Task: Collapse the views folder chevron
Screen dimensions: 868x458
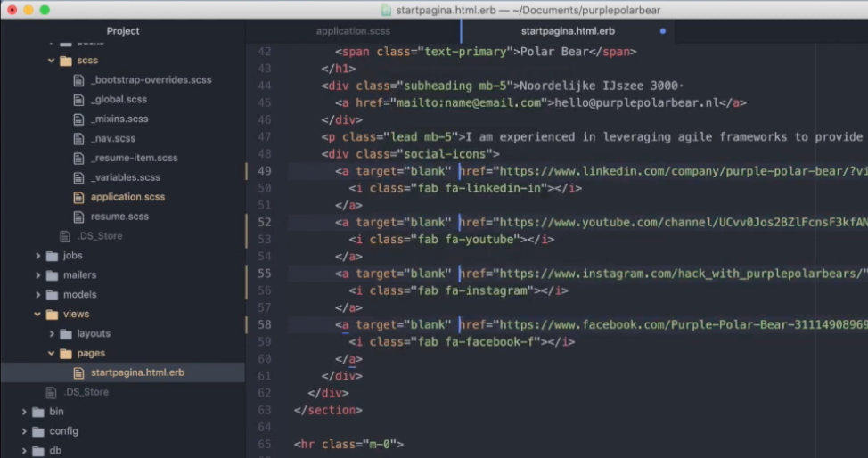Action: 37,314
